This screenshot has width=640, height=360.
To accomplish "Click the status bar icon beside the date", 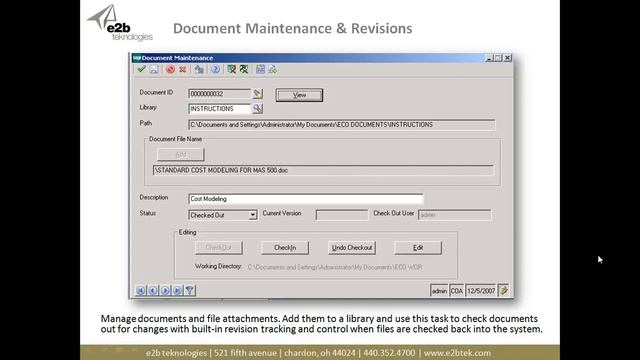I will point(504,290).
